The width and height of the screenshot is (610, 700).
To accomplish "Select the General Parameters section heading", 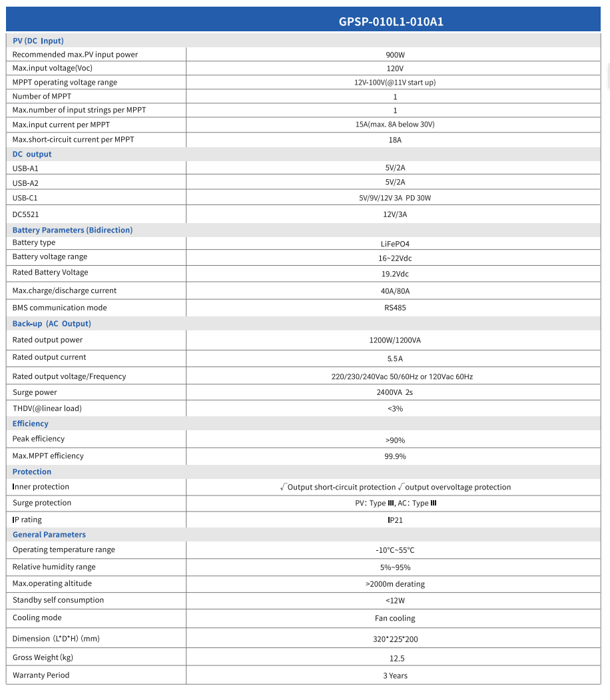I will [49, 534].
